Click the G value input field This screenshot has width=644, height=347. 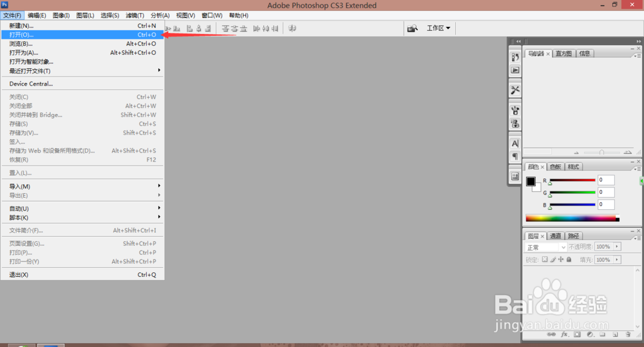click(x=606, y=192)
